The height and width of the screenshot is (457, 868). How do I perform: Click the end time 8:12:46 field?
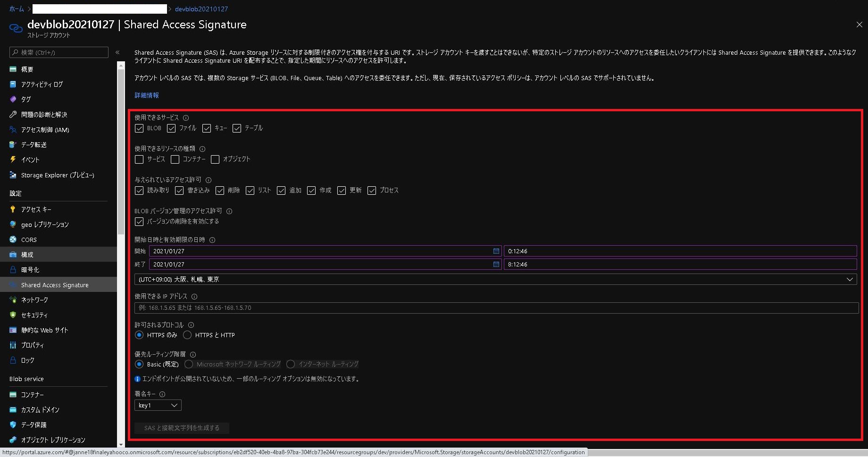coord(680,265)
